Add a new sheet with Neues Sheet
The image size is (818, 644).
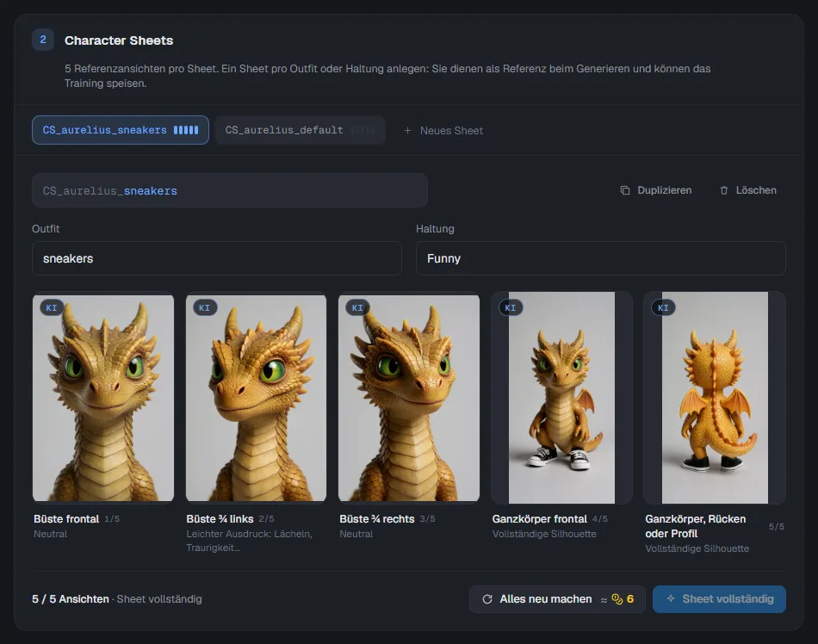click(443, 130)
